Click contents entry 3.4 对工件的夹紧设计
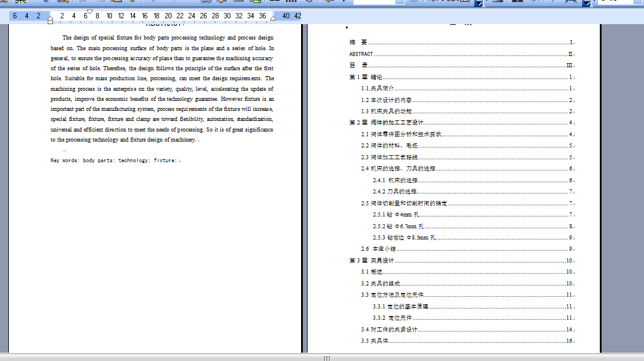The image size is (644, 361). [x=467, y=329]
